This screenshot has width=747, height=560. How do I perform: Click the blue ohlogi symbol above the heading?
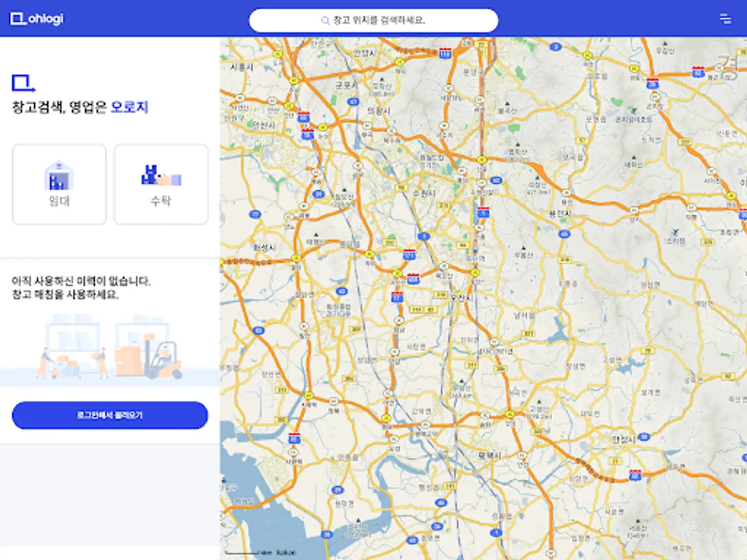coord(24,83)
